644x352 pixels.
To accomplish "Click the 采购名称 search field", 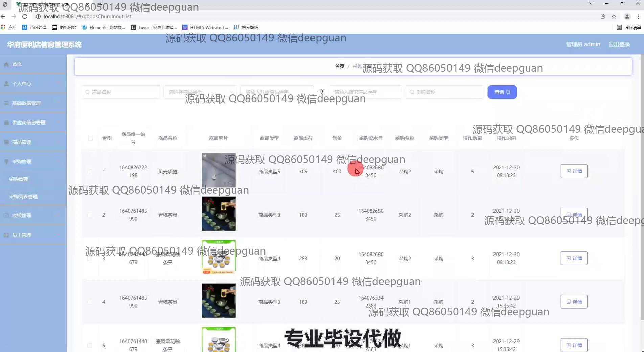I will point(445,92).
